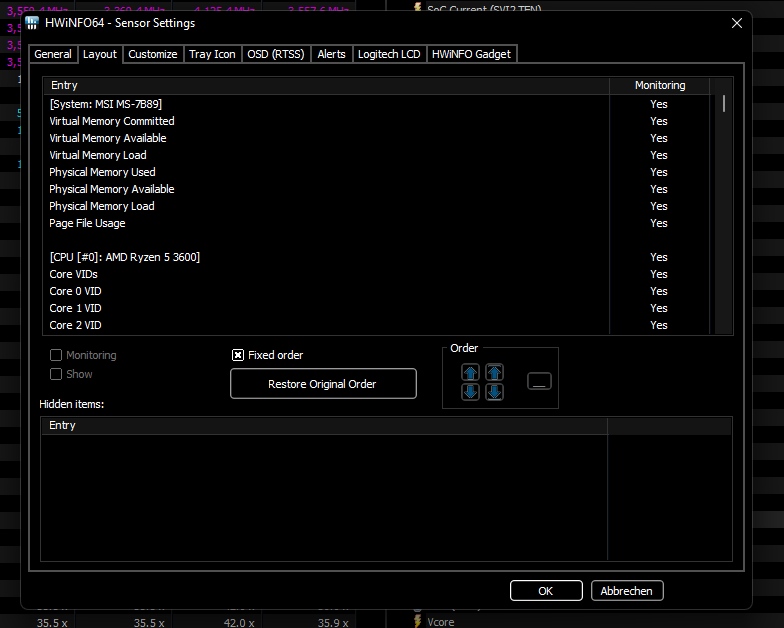Switch to the General tab
784x628 pixels.
[x=52, y=54]
